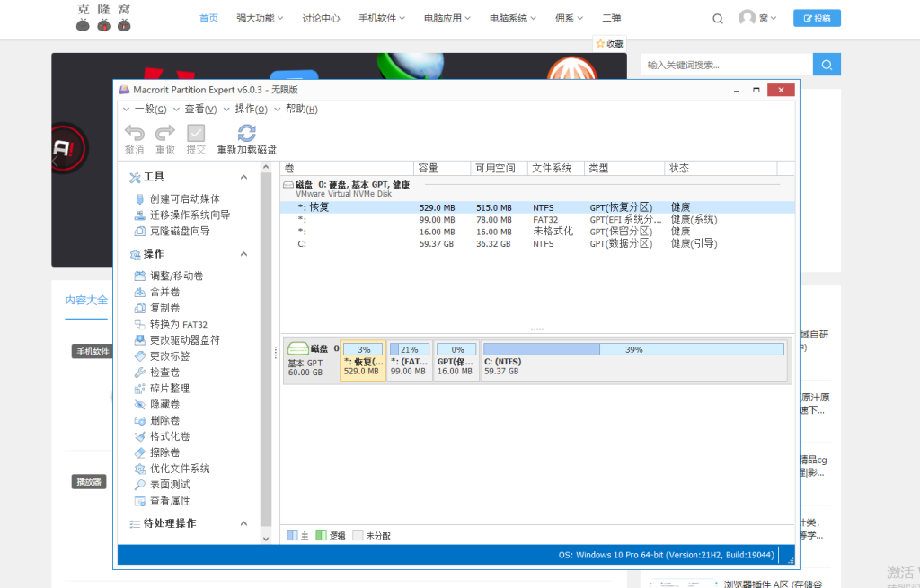The image size is (920, 588).
Task: Select 格式化卷 operation
Action: (x=162, y=436)
